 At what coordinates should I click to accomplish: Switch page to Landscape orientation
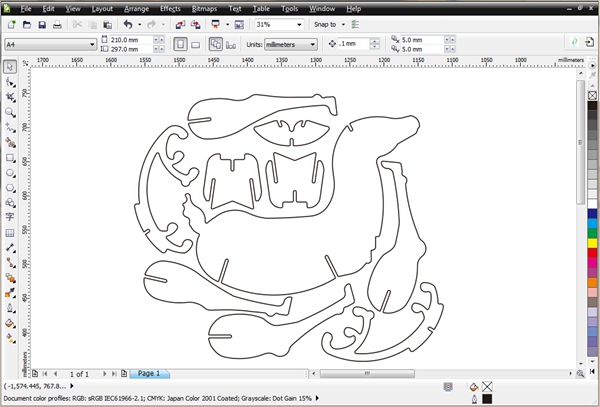(x=196, y=45)
